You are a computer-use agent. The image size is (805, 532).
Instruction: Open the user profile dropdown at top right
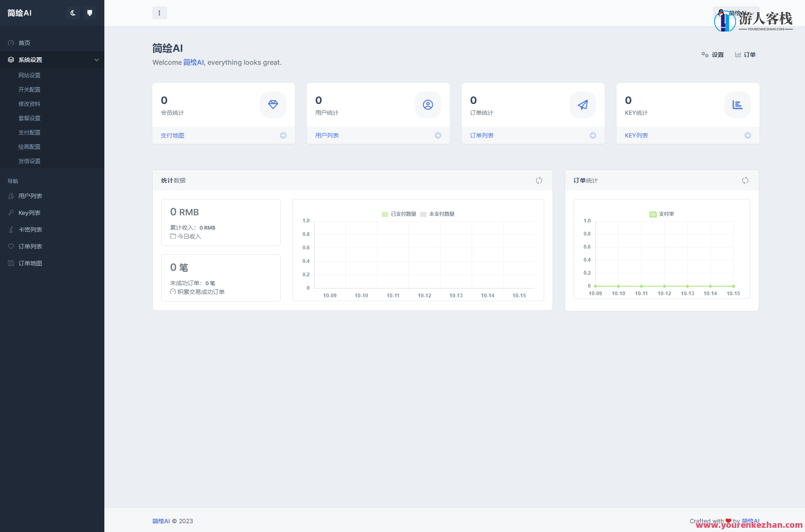(x=736, y=13)
